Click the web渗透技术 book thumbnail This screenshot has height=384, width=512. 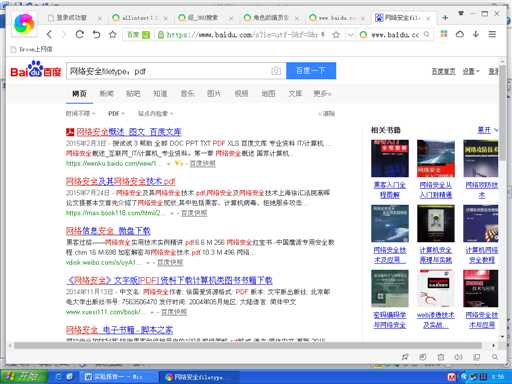coord(436,289)
